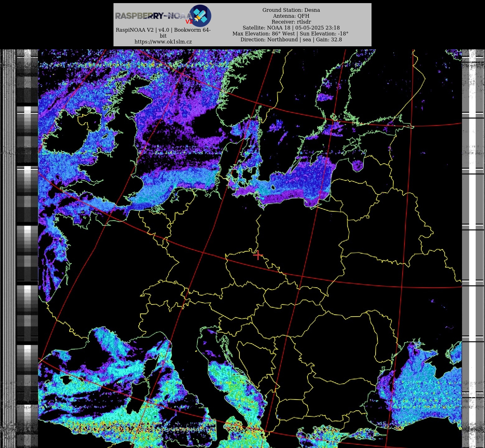Select the 'Ground Station: Desna' text
485x448 pixels.
(291, 10)
